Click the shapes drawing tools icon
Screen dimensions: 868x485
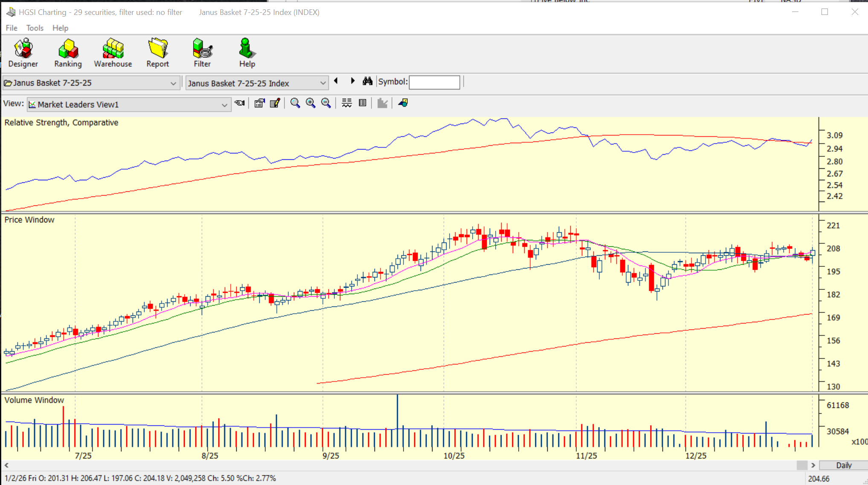[x=403, y=103]
